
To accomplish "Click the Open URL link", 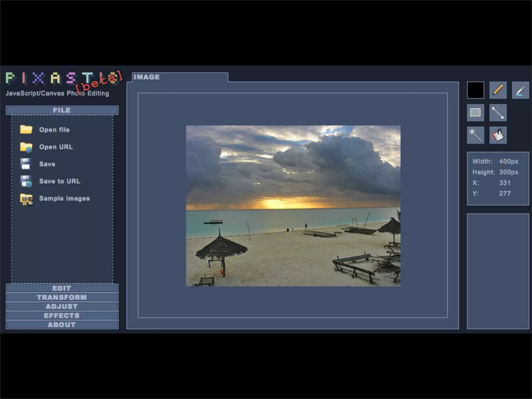I will (56, 147).
